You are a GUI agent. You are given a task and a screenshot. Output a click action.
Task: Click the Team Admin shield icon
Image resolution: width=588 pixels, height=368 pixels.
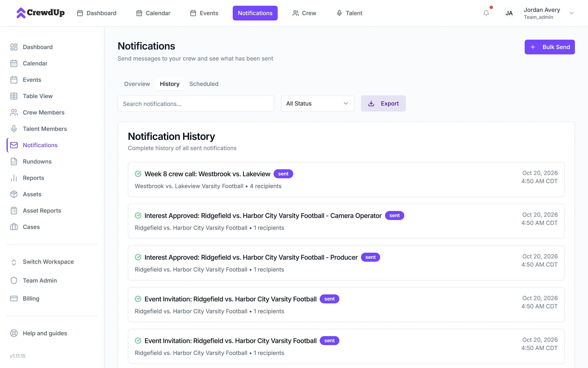[14, 280]
